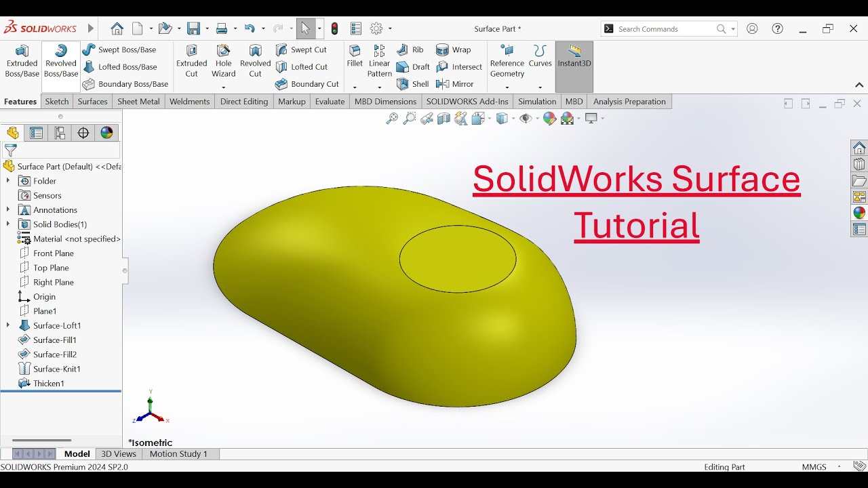Click the Home icon in top toolbar
The width and height of the screenshot is (868, 488).
[x=117, y=28]
